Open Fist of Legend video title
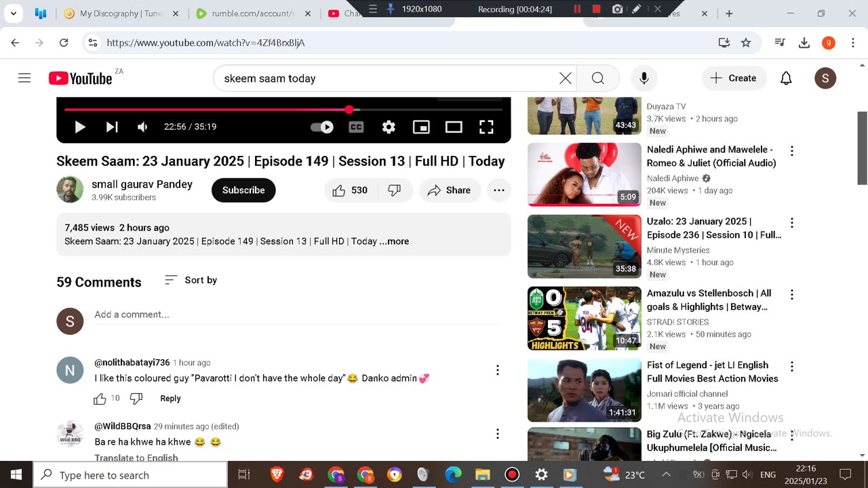 [x=713, y=372]
